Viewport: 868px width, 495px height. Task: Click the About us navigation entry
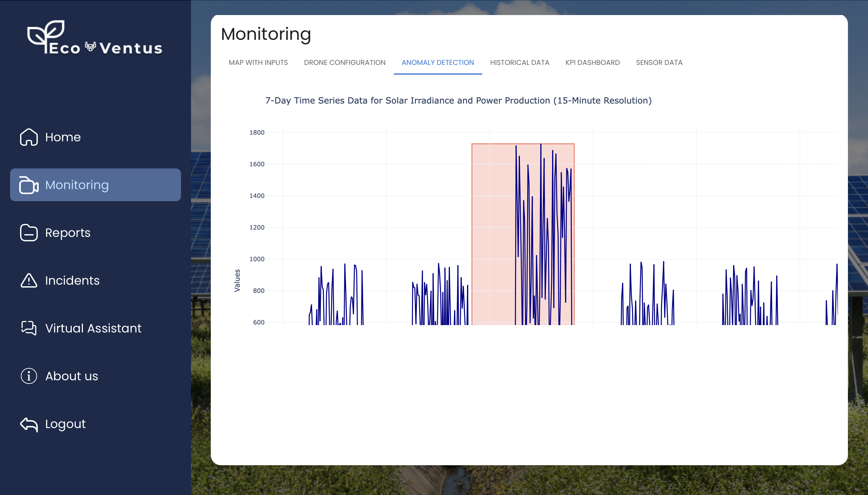[x=71, y=376]
